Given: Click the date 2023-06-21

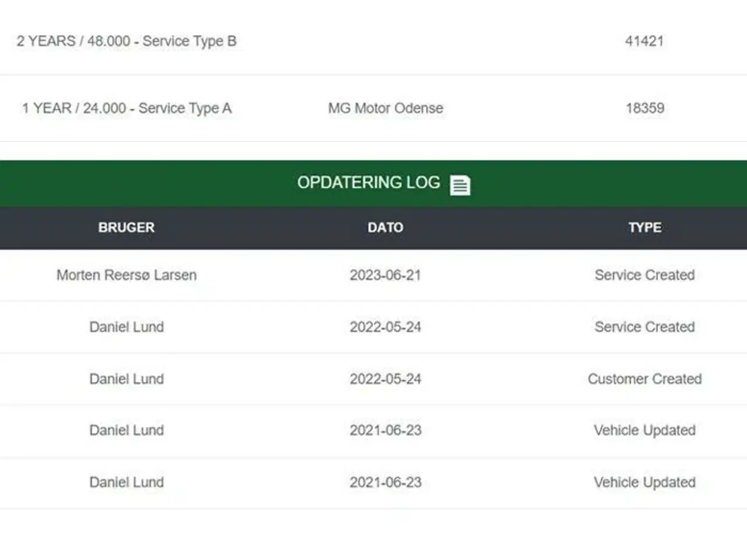Looking at the screenshot, I should point(385,275).
